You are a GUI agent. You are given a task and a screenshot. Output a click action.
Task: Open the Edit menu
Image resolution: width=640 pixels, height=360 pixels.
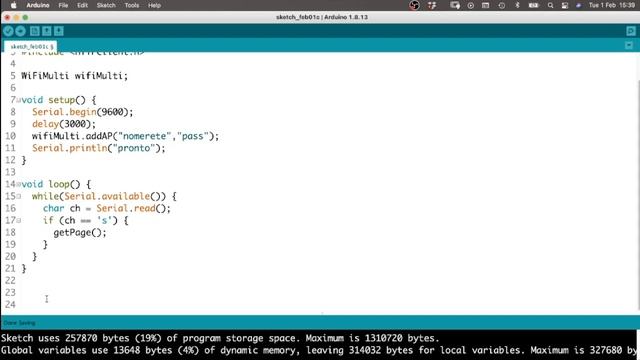point(82,5)
